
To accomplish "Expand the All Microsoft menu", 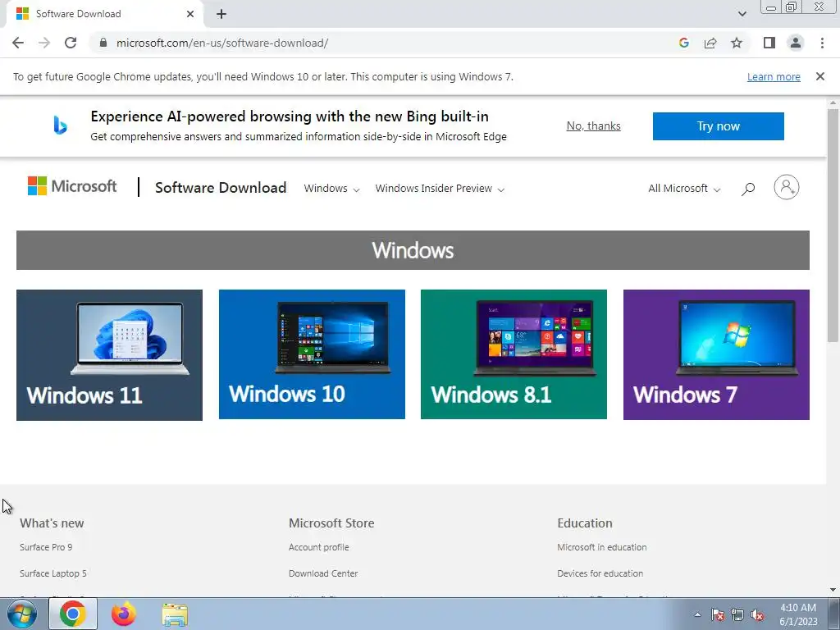I will (x=684, y=189).
